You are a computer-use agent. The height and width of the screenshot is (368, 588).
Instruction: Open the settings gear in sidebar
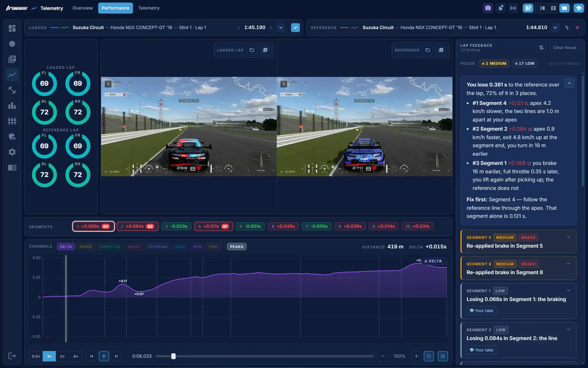(x=12, y=152)
